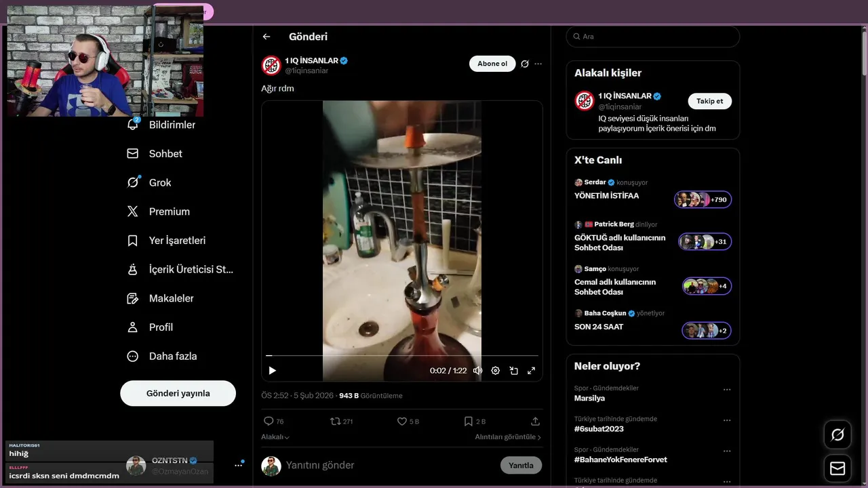This screenshot has width=868, height=488.
Task: Click the Makaleler icon in sidebar
Action: click(x=133, y=298)
